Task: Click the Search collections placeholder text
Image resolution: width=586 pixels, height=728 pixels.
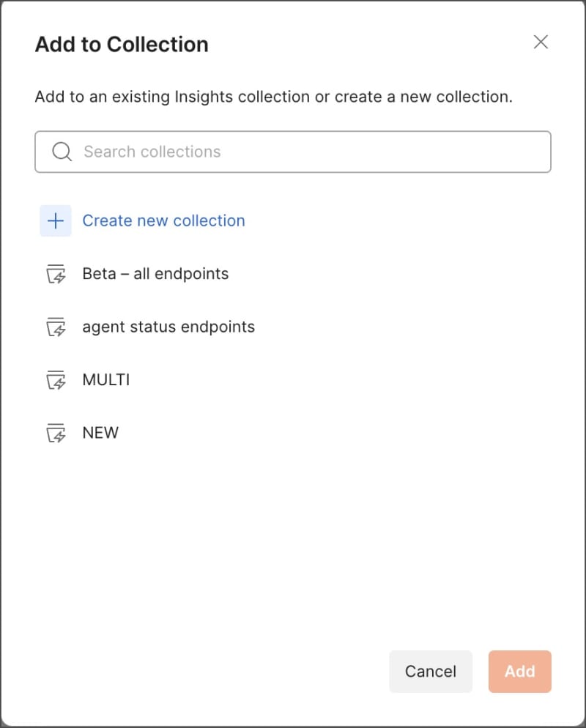Action: click(x=152, y=152)
